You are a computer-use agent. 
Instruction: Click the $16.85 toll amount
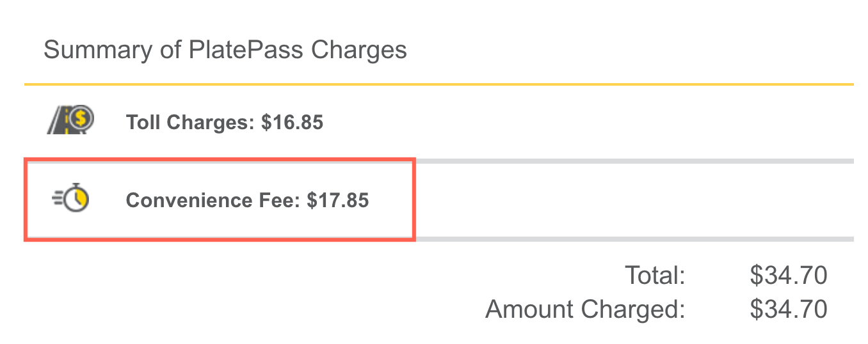[293, 122]
